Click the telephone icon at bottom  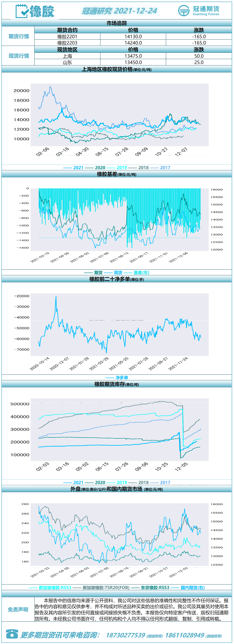(12, 634)
